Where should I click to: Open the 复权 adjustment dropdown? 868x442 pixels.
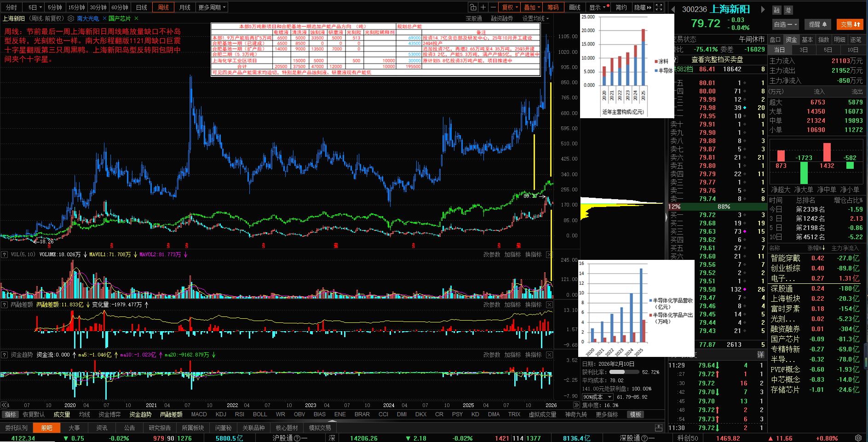click(510, 7)
